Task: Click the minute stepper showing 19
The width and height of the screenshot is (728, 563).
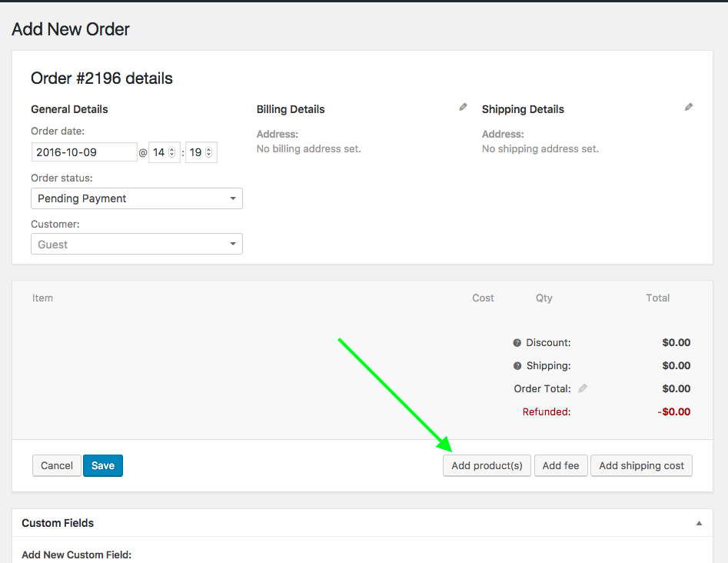Action: click(x=201, y=152)
